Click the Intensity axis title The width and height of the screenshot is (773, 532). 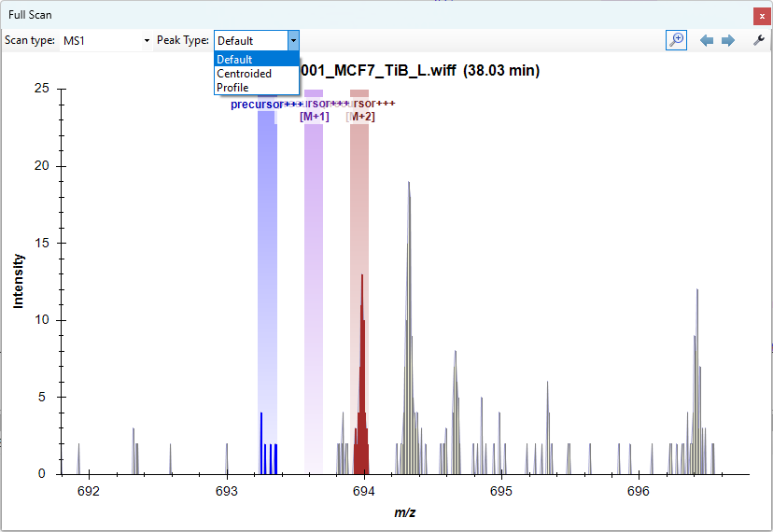[x=19, y=281]
